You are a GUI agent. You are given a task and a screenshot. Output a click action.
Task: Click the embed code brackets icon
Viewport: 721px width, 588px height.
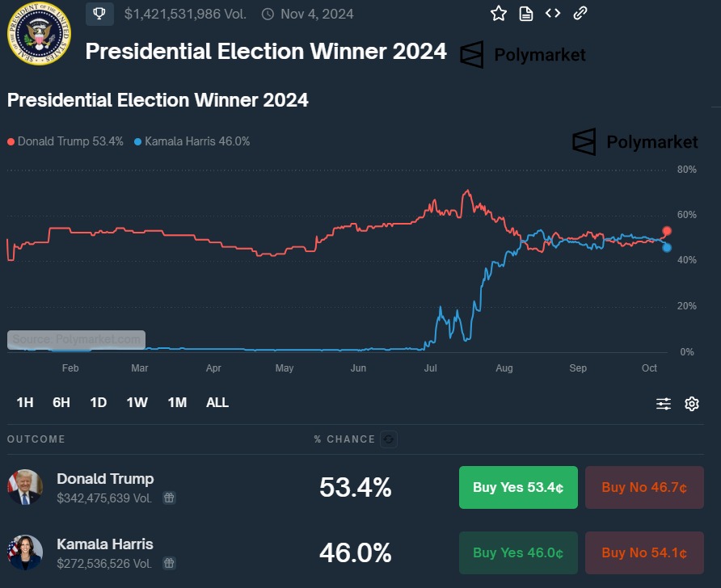click(x=553, y=14)
